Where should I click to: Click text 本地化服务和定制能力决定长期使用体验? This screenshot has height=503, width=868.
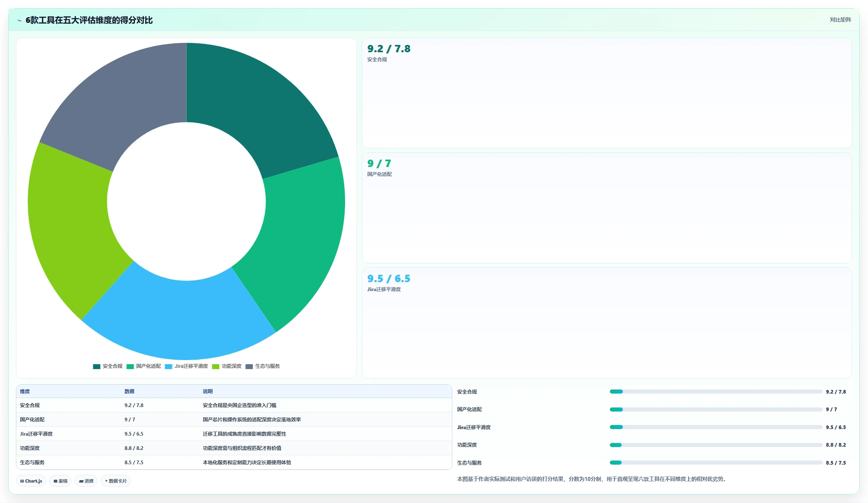tap(247, 463)
